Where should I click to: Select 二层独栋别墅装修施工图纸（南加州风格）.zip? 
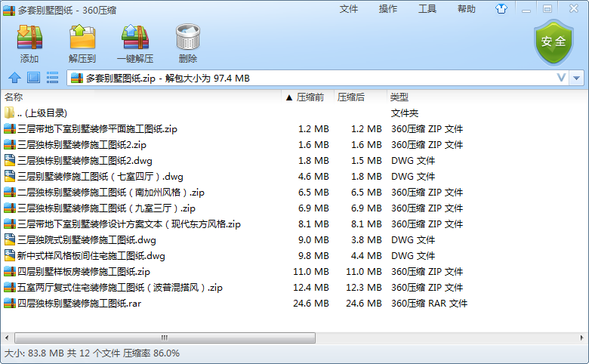pos(111,193)
